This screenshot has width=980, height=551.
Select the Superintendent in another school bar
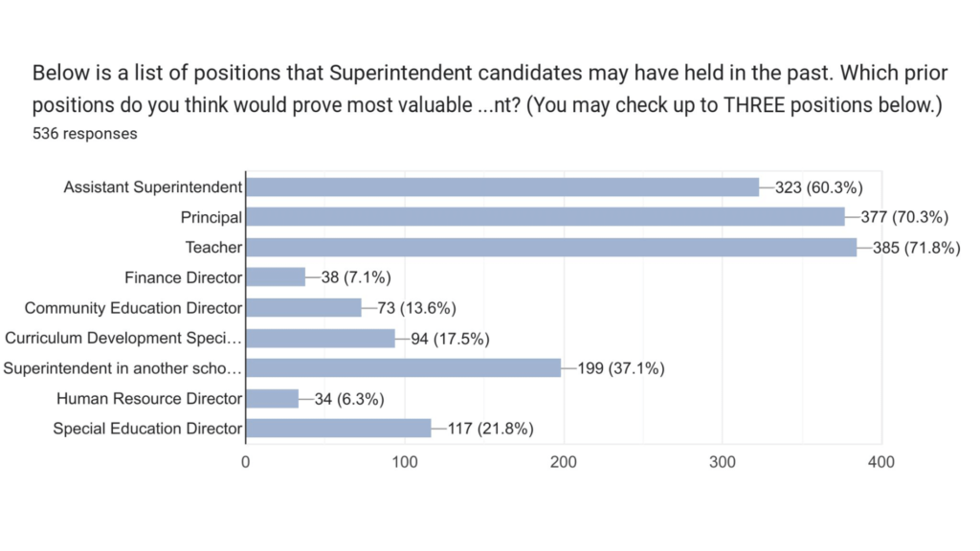tap(403, 368)
